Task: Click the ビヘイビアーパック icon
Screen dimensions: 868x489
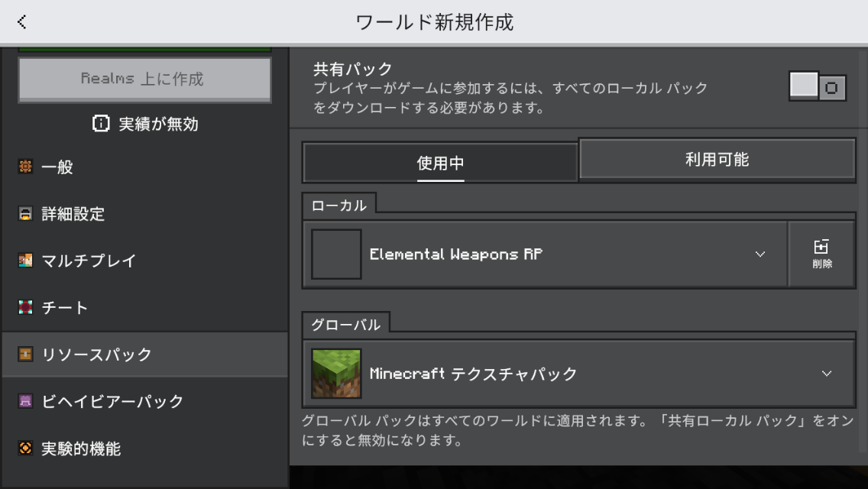Action: coord(25,401)
